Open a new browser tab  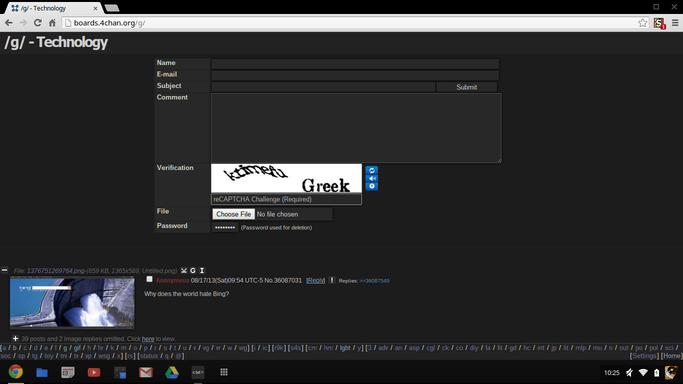click(x=112, y=8)
